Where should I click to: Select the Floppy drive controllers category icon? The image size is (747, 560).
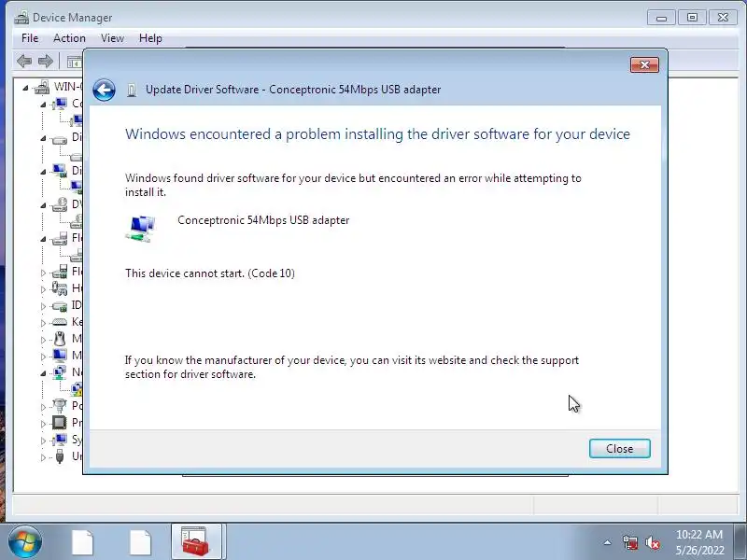click(x=60, y=272)
